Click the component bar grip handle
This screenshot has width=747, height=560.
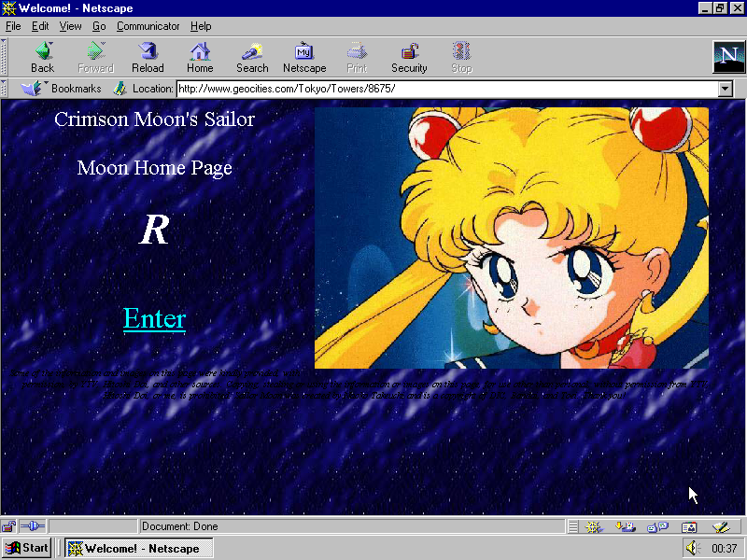573,526
